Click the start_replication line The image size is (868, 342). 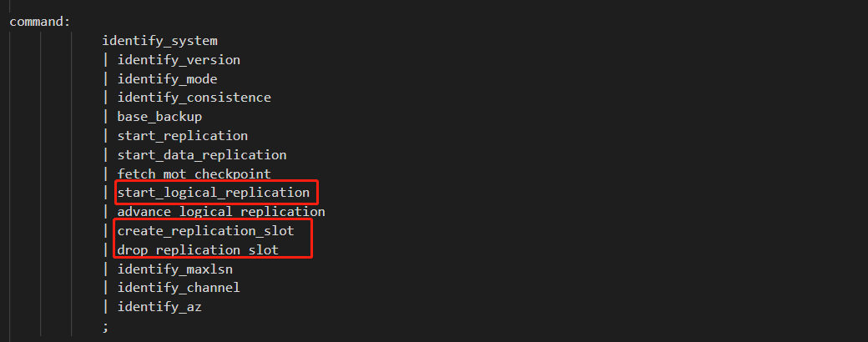pyautogui.click(x=182, y=135)
